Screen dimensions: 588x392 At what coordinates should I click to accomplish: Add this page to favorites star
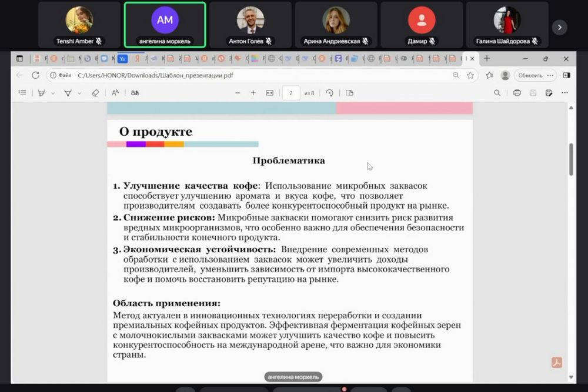tap(470, 75)
